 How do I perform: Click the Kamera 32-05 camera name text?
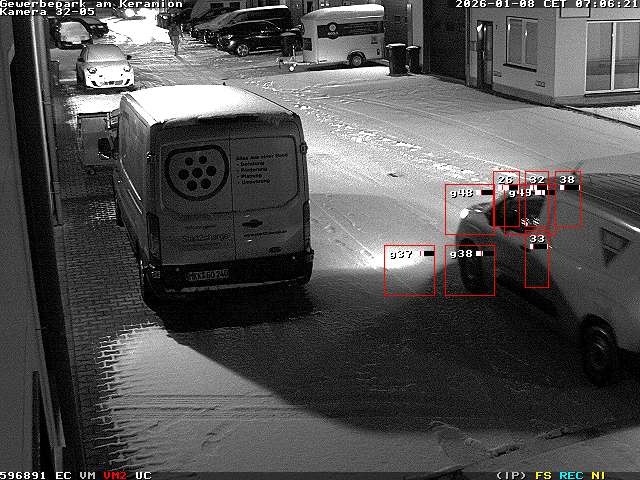point(47,12)
